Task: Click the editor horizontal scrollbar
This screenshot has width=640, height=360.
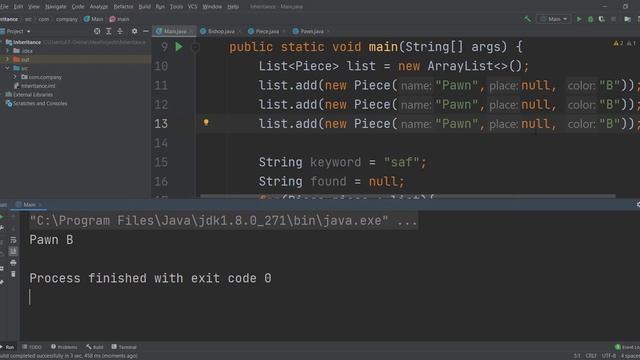Action: point(407,196)
